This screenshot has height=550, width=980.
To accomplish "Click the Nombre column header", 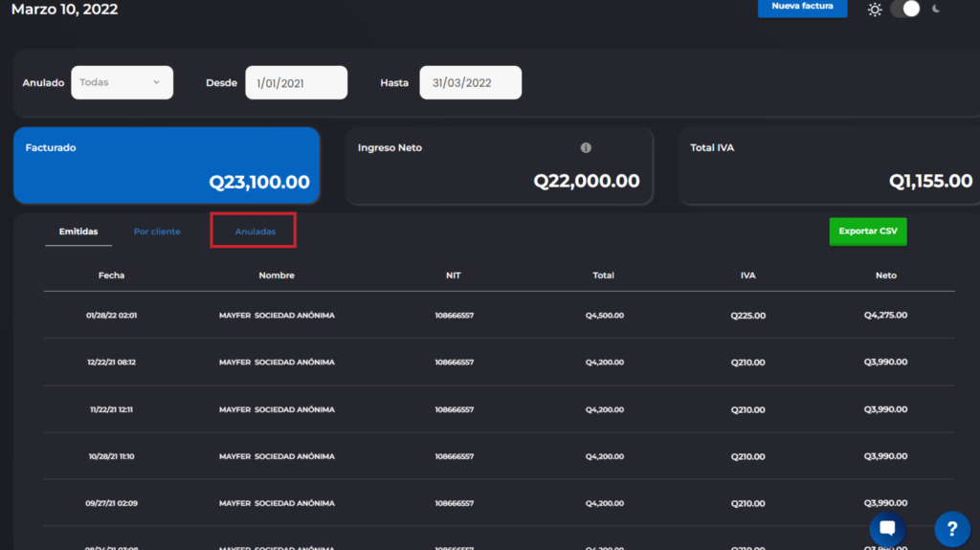I will point(277,275).
